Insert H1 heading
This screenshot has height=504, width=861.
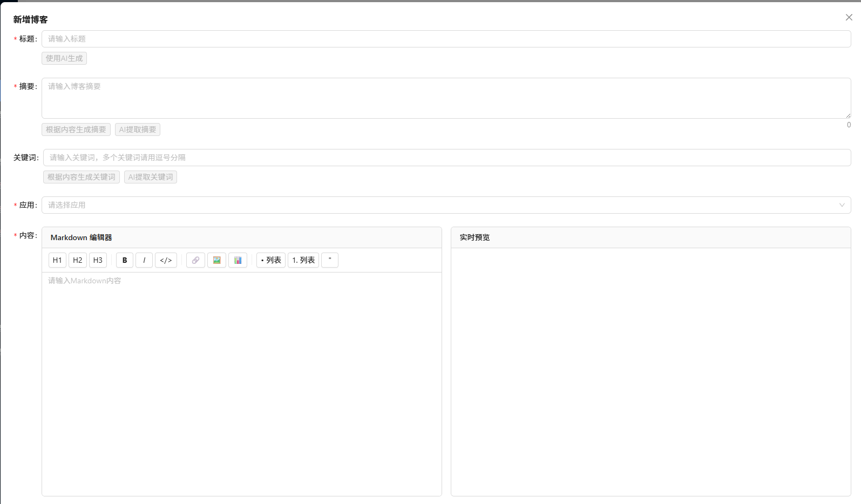(57, 260)
